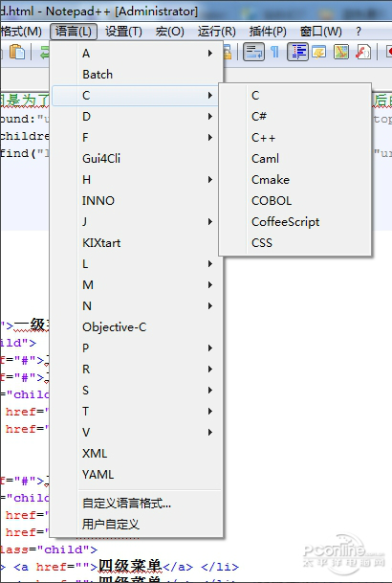Screen dimensions: 392x583
Task: Open the User Defined Language icon
Action: point(319,52)
